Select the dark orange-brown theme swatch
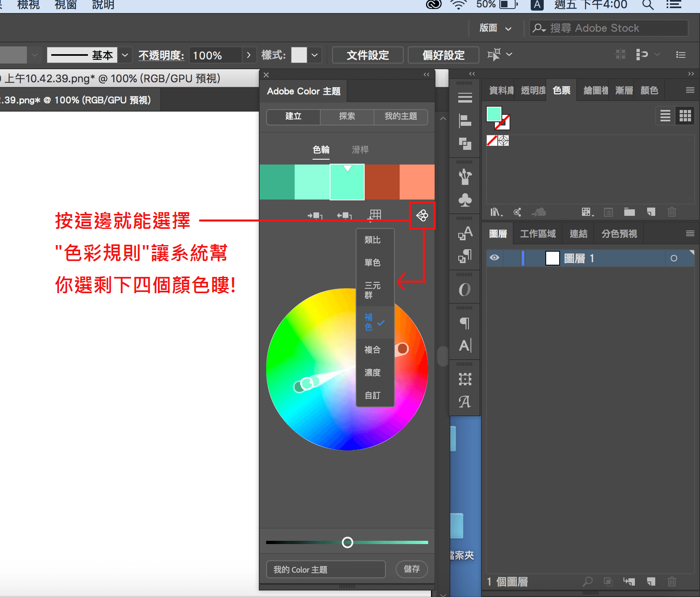 tap(382, 182)
